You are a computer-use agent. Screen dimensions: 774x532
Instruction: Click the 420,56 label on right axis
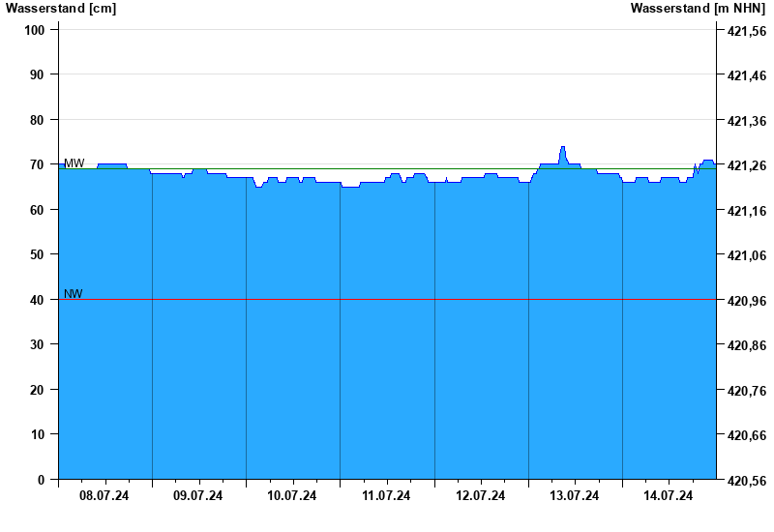746,481
